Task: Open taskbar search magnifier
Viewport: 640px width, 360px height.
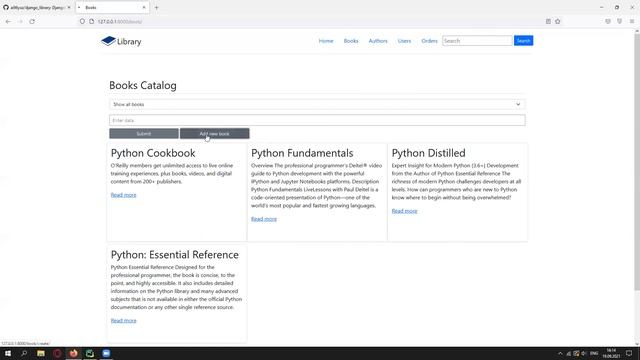Action: click(x=24, y=353)
